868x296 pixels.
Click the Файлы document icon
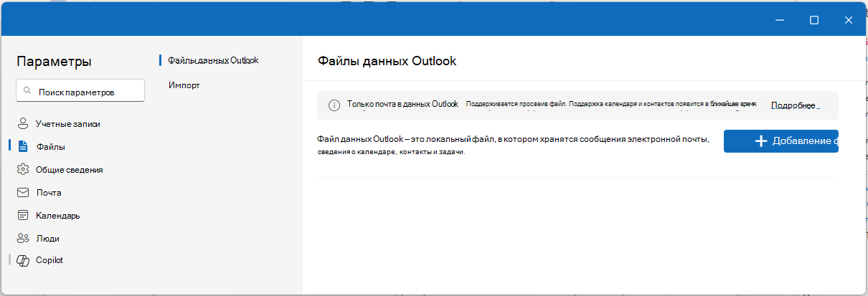click(x=22, y=146)
